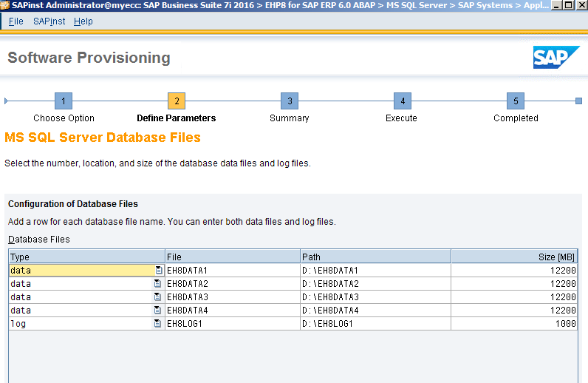588x383 pixels.
Task: Open the Help menu
Action: click(x=83, y=21)
